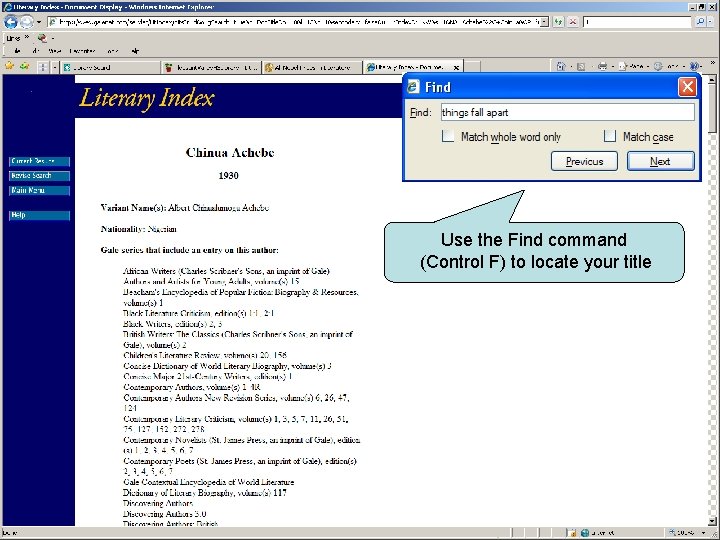The height and width of the screenshot is (540, 720).
Task: Expand the address bar URL history dropdown
Action: click(544, 22)
